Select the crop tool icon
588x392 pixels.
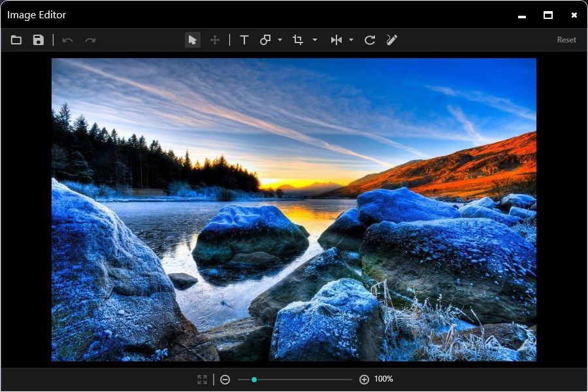coord(298,40)
